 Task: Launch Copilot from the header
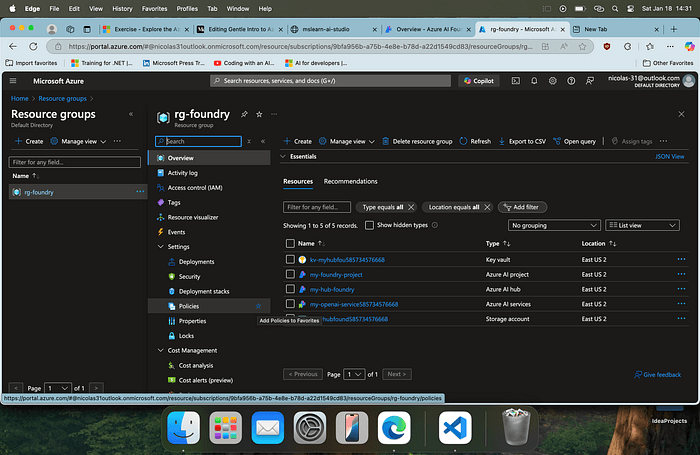pos(479,81)
